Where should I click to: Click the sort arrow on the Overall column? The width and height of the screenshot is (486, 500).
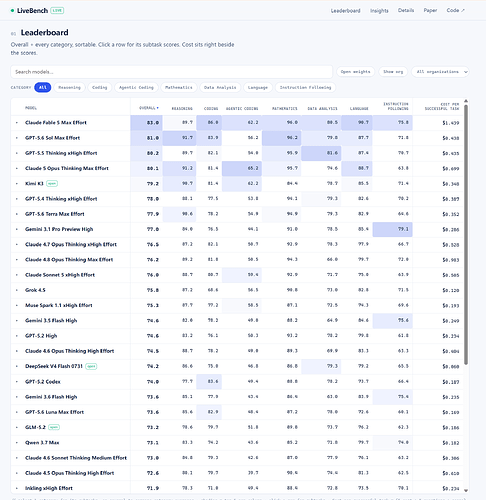158,108
